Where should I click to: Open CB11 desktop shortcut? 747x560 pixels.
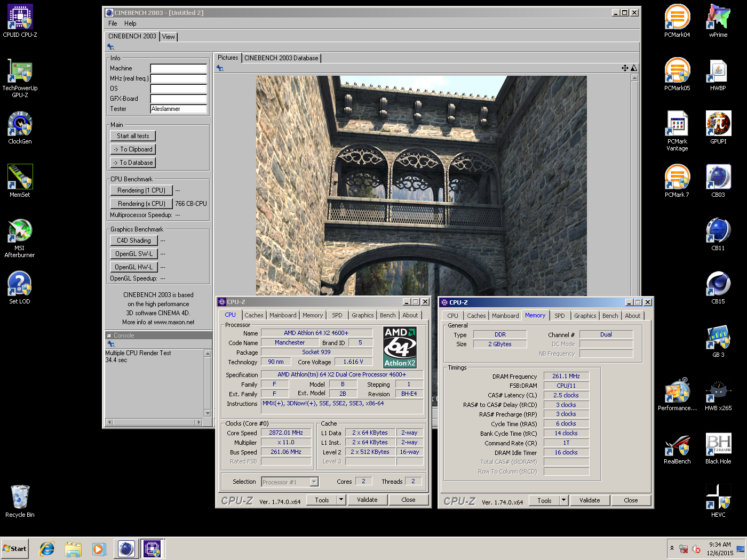pyautogui.click(x=718, y=235)
